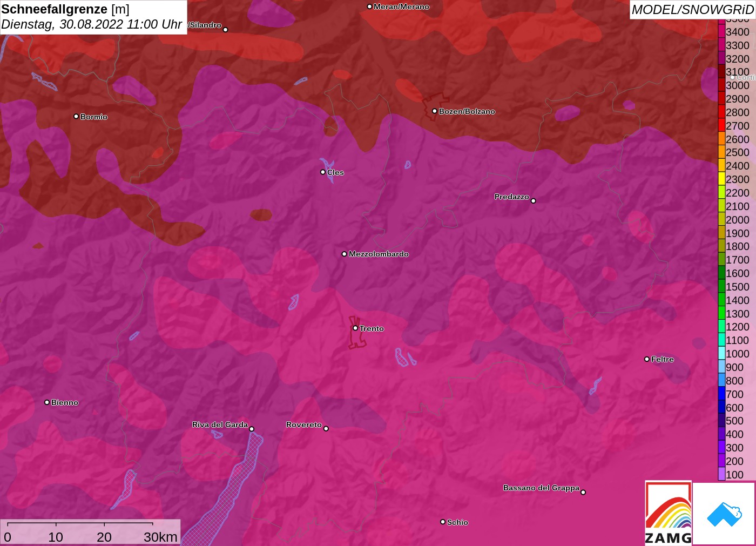
Task: Click the 3000 m legend swatch
Action: [721, 85]
